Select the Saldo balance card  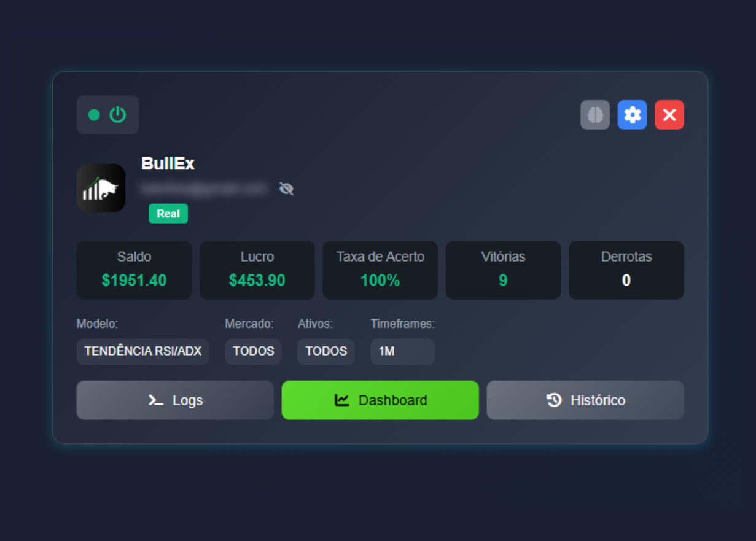pos(134,270)
